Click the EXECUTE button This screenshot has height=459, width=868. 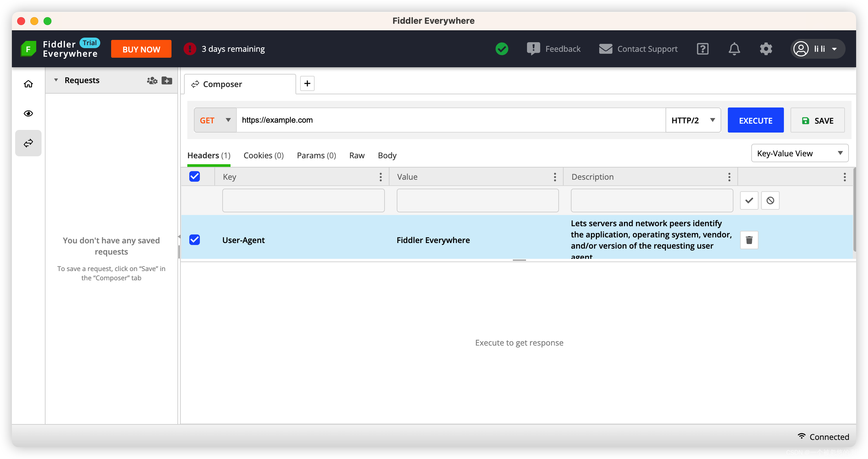tap(755, 120)
